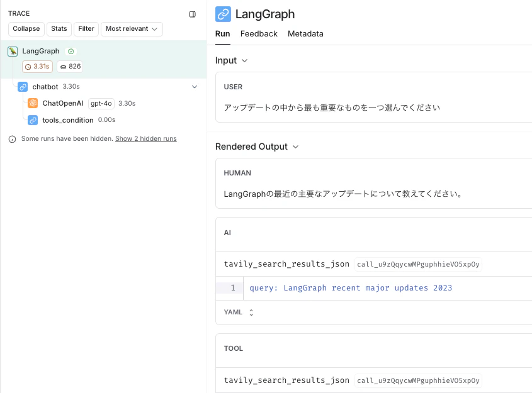The width and height of the screenshot is (532, 393).
Task: Click the LangGraph parrot icon in trace
Action: [x=13, y=51]
